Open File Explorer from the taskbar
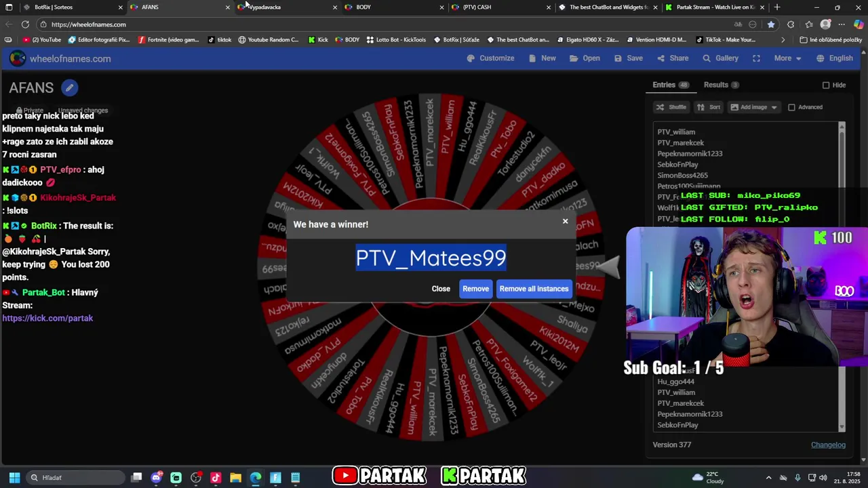Image resolution: width=868 pixels, height=488 pixels. (236, 478)
